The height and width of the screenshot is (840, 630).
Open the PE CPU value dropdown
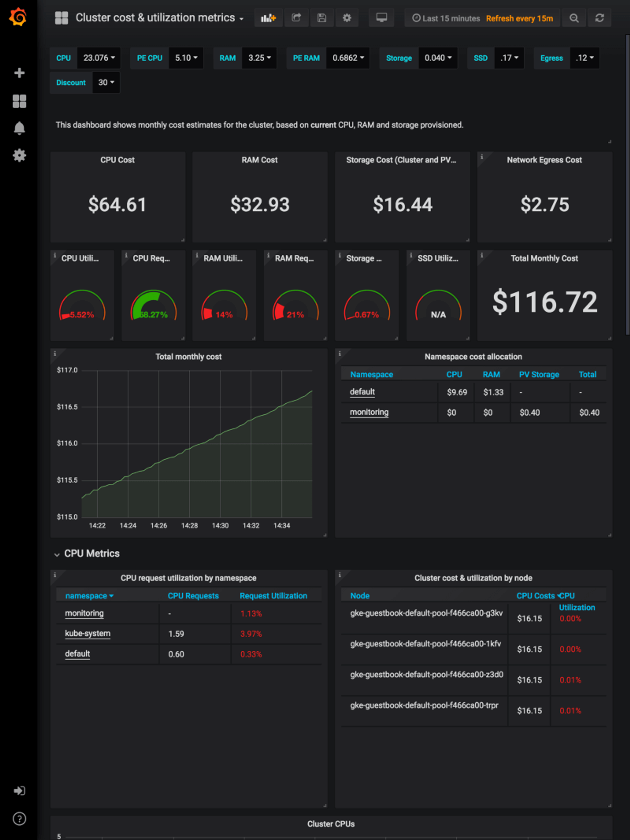[186, 58]
